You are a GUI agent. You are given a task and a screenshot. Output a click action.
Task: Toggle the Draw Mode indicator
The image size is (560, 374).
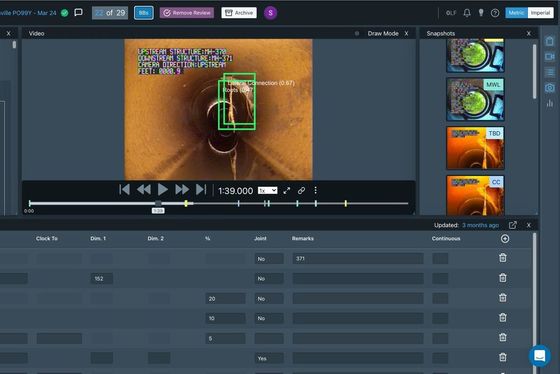click(357, 33)
